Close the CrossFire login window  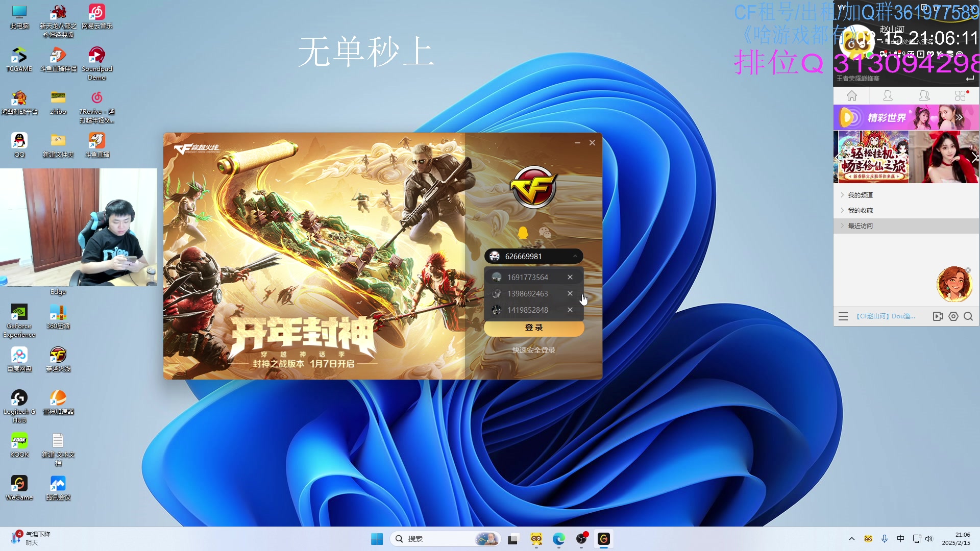click(x=593, y=143)
